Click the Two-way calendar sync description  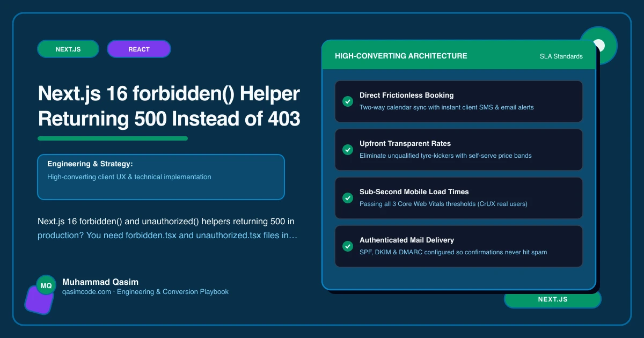tap(447, 107)
